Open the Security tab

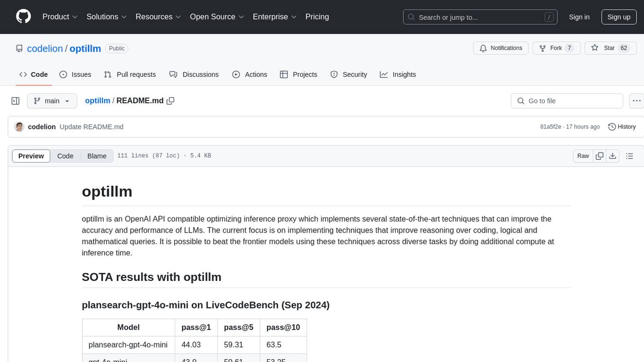pos(349,74)
